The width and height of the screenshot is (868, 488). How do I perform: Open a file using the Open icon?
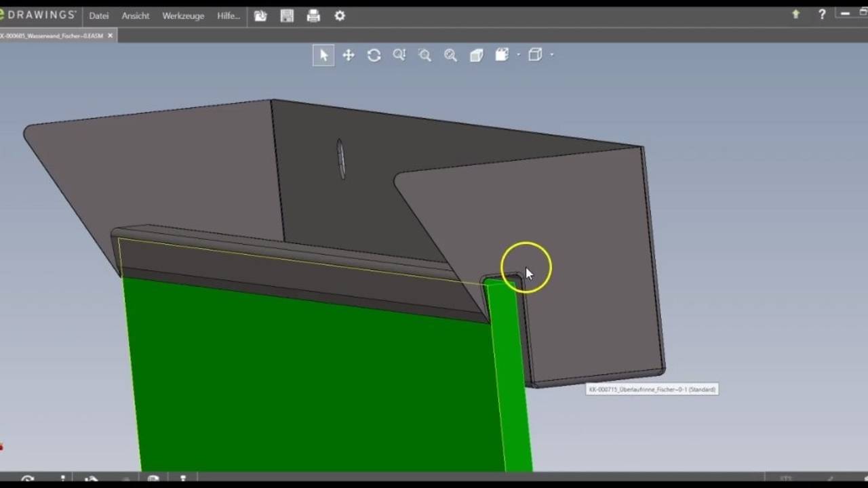coord(260,16)
